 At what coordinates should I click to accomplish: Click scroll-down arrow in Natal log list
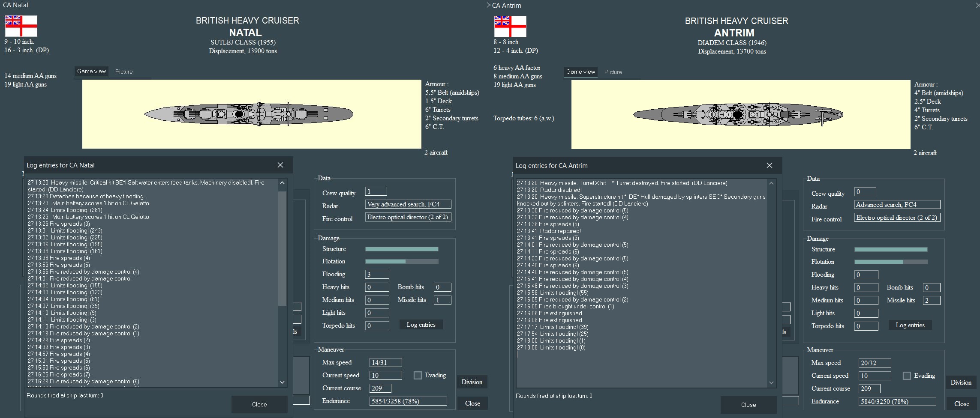point(282,382)
